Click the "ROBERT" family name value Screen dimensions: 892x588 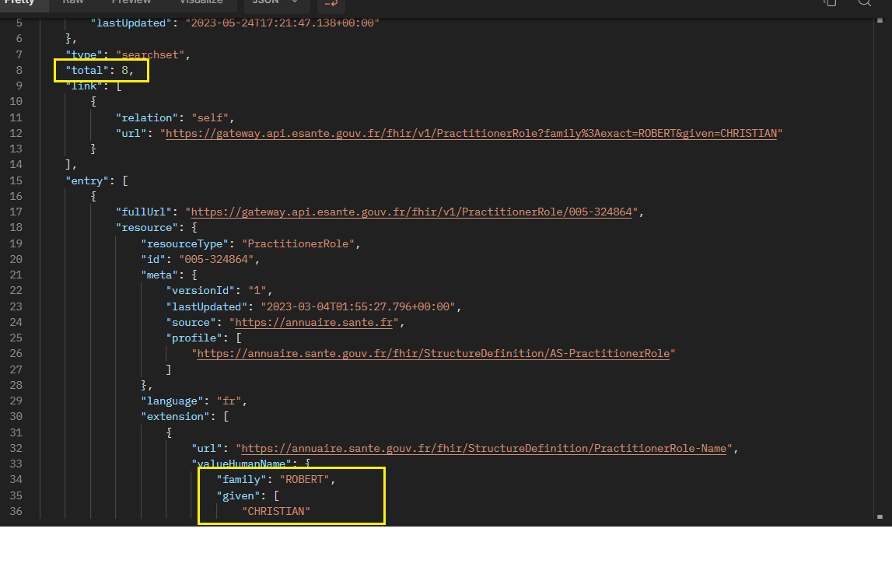(306, 480)
